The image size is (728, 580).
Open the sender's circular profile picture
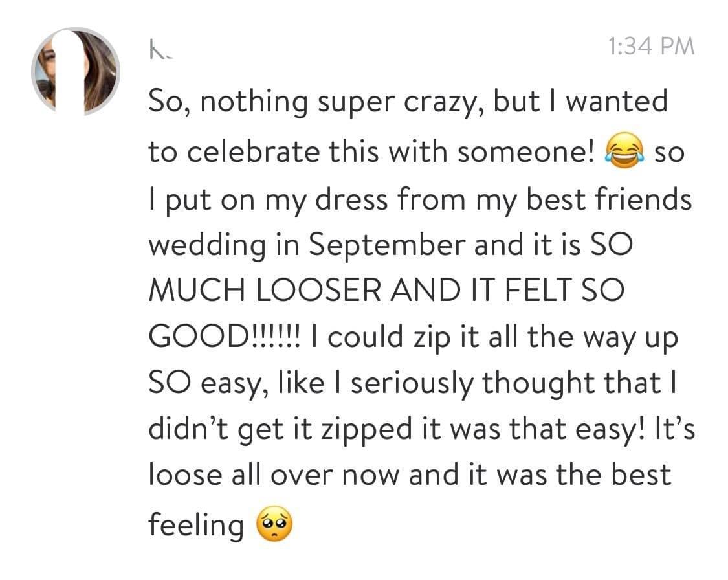(76, 71)
